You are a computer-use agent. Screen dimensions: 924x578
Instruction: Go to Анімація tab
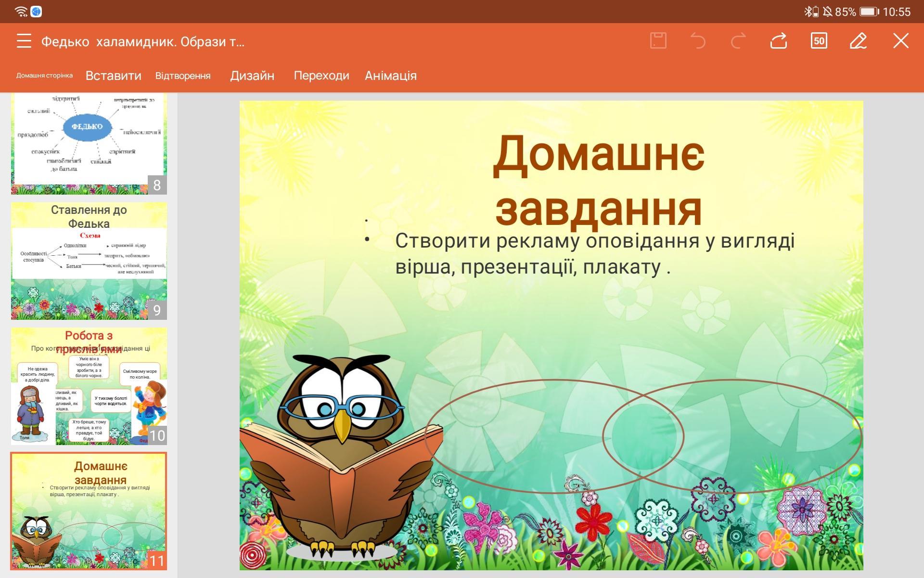pos(391,76)
